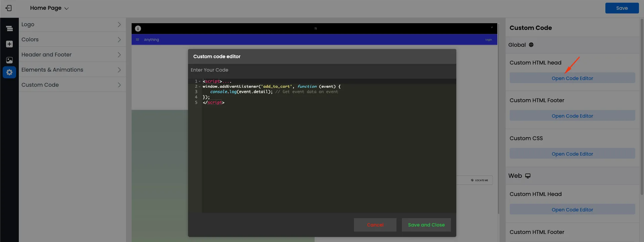Image resolution: width=644 pixels, height=242 pixels.
Task: Open the media image icon in sidebar
Action: pyautogui.click(x=9, y=60)
